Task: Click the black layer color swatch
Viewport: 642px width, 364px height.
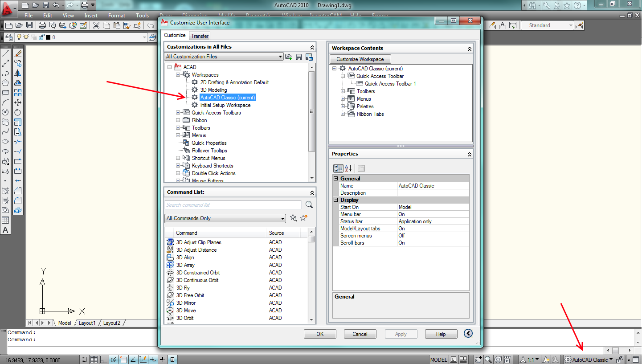Action: (48, 37)
